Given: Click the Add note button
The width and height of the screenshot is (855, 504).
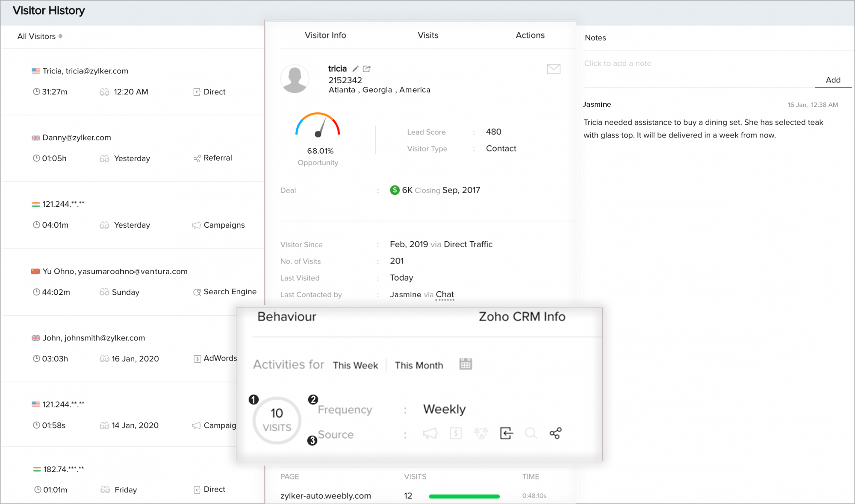Looking at the screenshot, I should click(833, 80).
